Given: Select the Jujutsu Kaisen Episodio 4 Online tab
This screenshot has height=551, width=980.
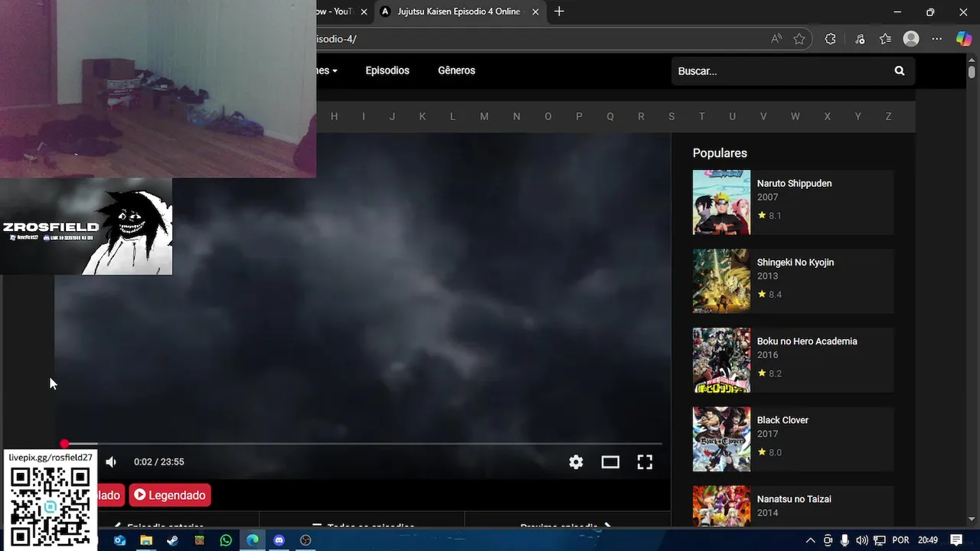Looking at the screenshot, I should 459,11.
